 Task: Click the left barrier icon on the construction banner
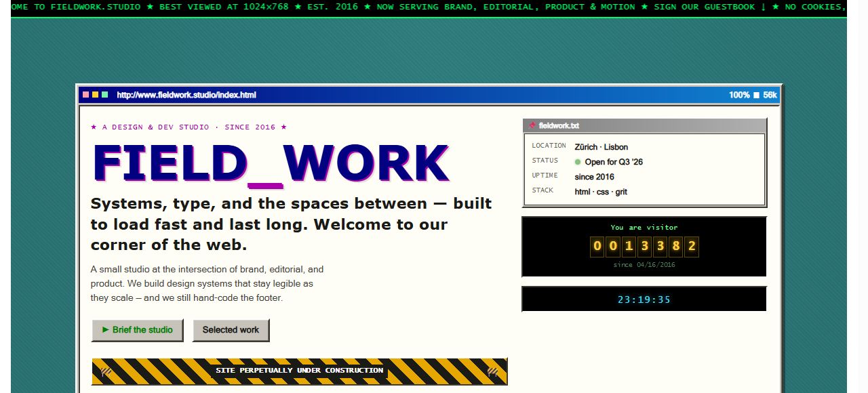point(106,371)
